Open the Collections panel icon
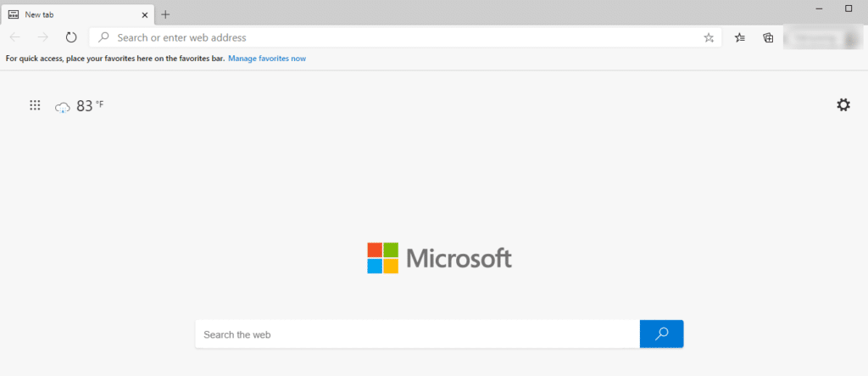The height and width of the screenshot is (376, 868). tap(768, 37)
